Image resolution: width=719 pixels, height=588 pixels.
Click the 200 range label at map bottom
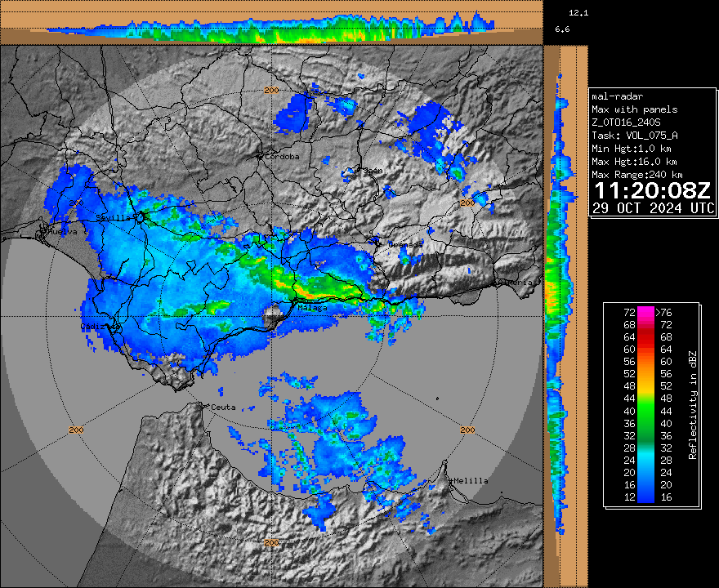(272, 541)
